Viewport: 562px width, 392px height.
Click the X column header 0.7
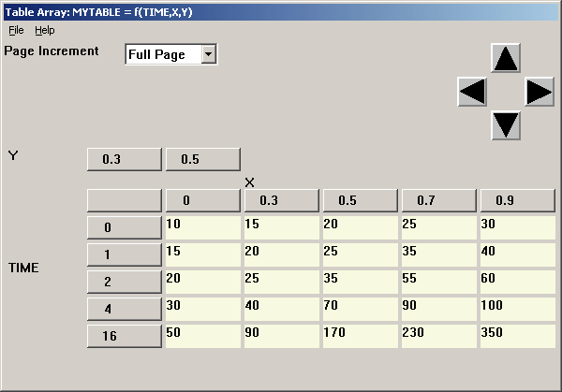click(439, 200)
